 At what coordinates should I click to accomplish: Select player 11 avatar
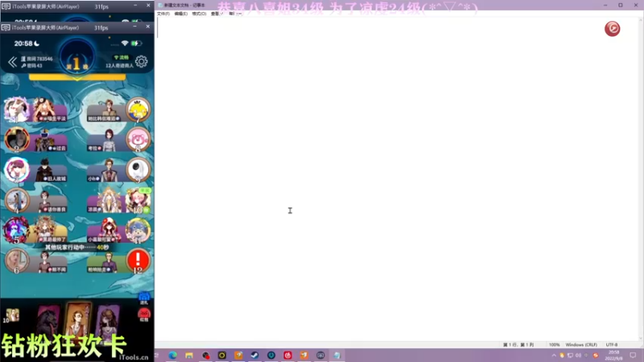[x=138, y=230]
